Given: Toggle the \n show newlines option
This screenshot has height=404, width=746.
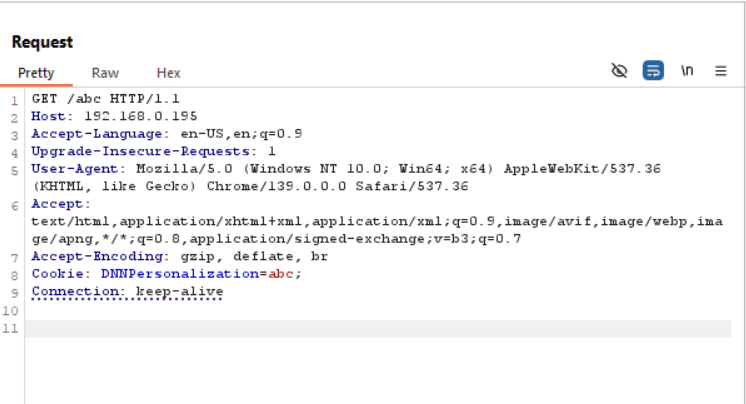Looking at the screenshot, I should point(687,70).
